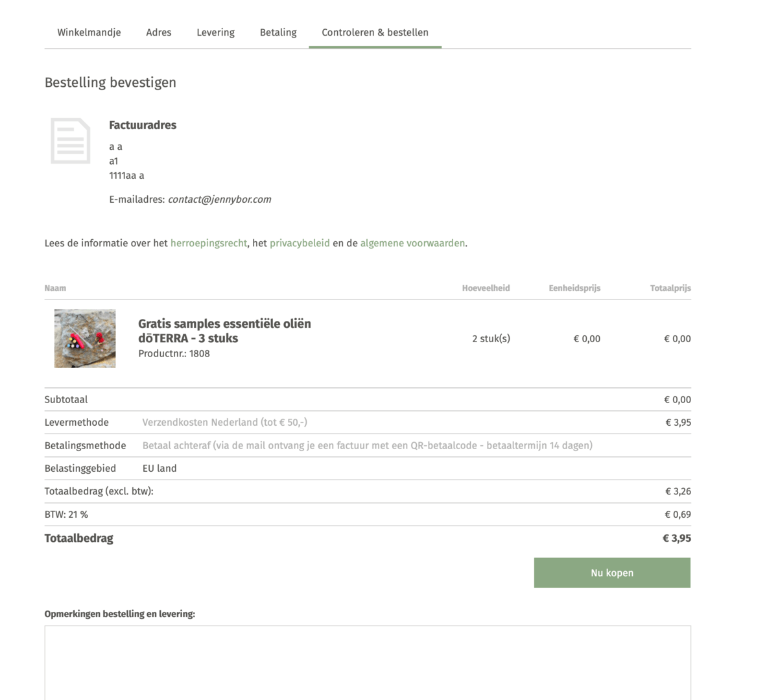
Task: Click the Betaal achteraf payment method text
Action: [x=367, y=446]
